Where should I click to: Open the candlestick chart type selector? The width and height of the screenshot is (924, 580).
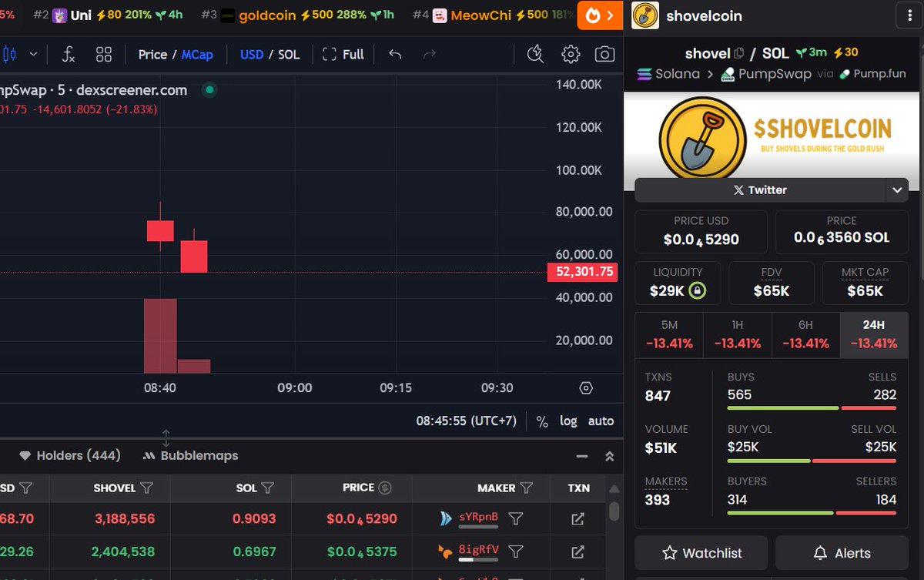[x=9, y=55]
